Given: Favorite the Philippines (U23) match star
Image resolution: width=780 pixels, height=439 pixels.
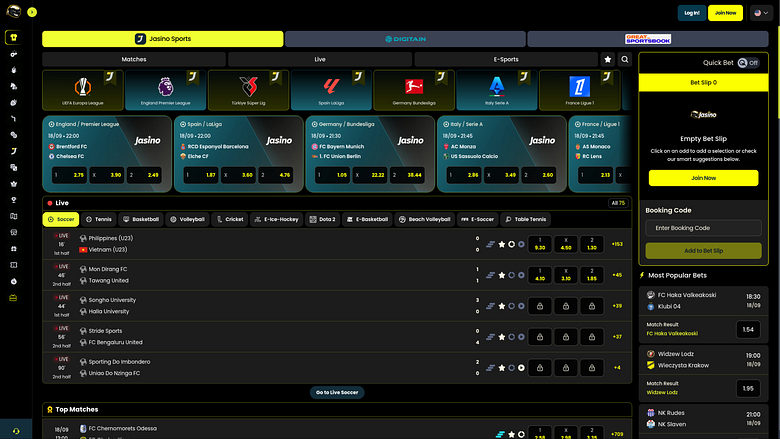Looking at the screenshot, I should [501, 244].
